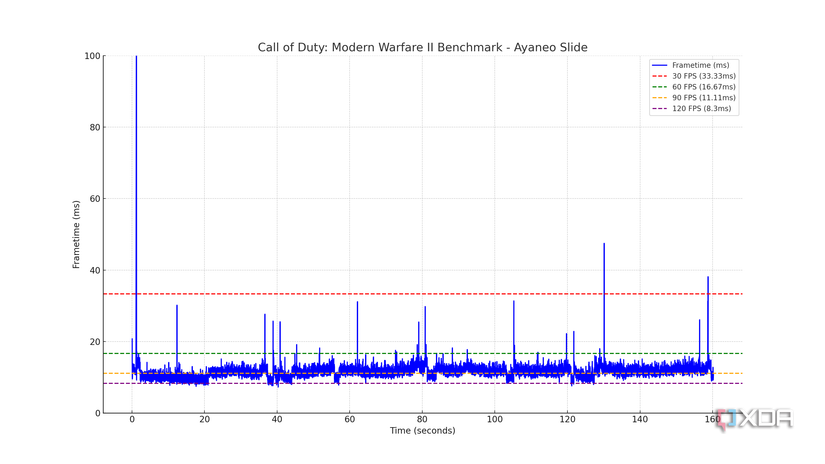Image resolution: width=825 pixels, height=464 pixels.
Task: Click the purple dashed 120 FPS line
Action: (423, 384)
